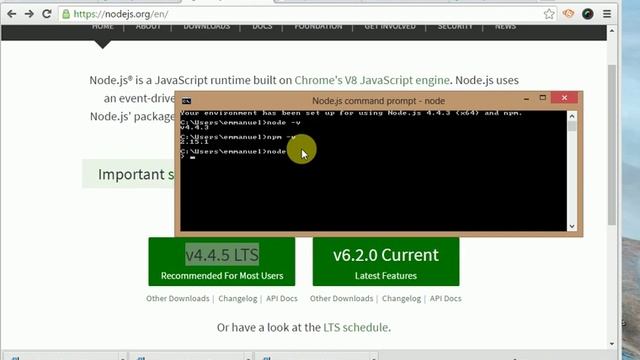Open API Docs under v4.4.5 LTS
This screenshot has height=360, width=640.
(x=282, y=298)
